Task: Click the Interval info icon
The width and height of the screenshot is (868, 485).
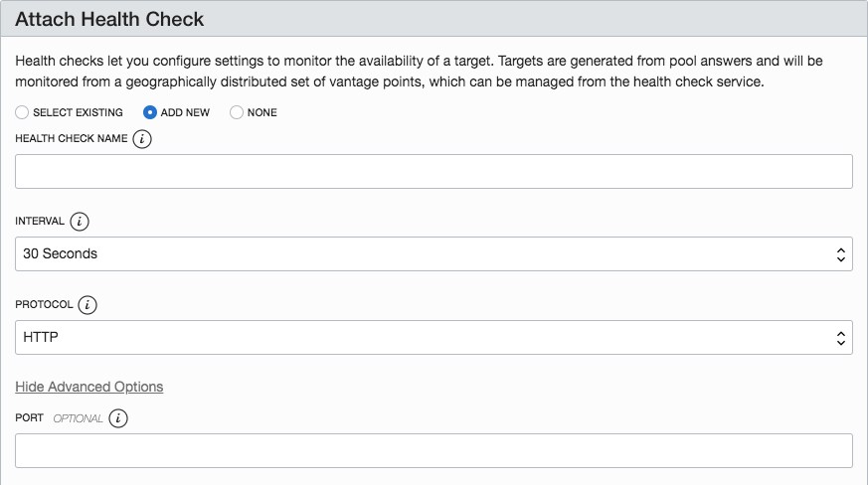Action: [80, 222]
